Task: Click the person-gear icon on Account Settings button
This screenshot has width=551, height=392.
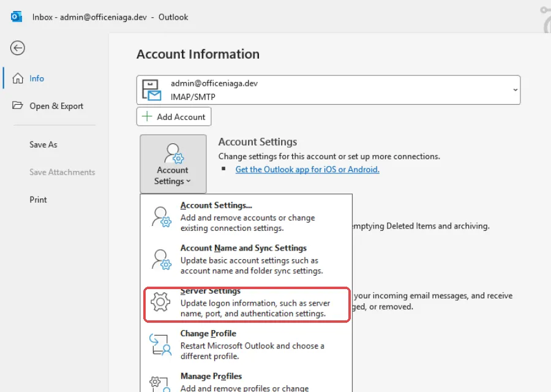Action: [174, 153]
